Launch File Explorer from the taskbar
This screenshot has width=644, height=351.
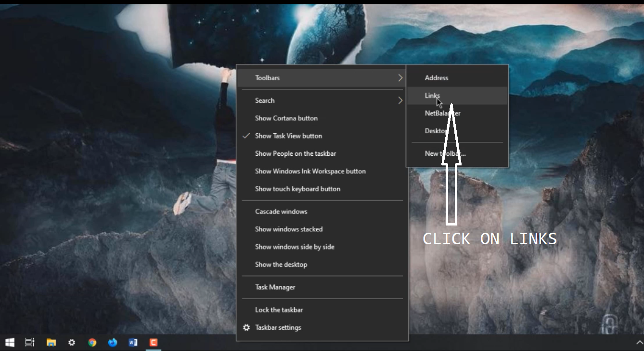(x=51, y=342)
